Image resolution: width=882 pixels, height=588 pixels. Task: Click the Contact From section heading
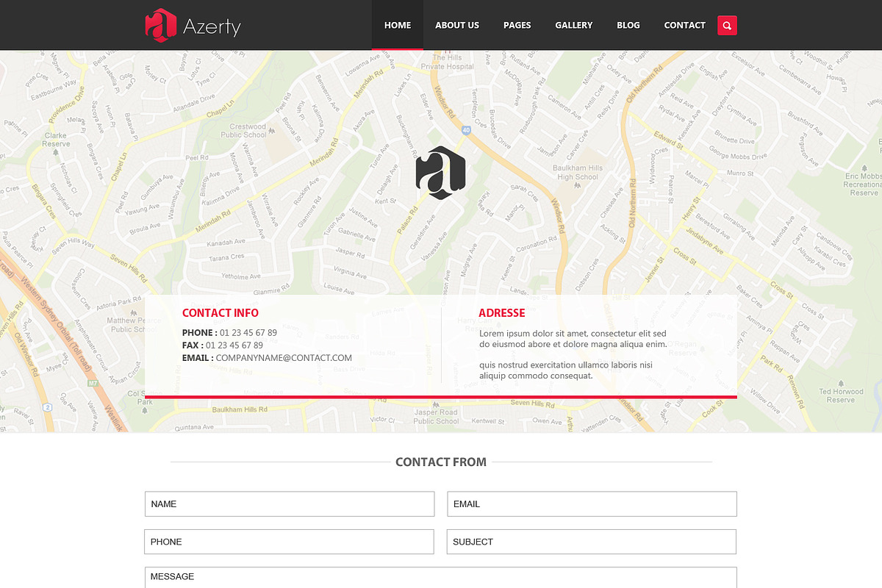(x=441, y=462)
